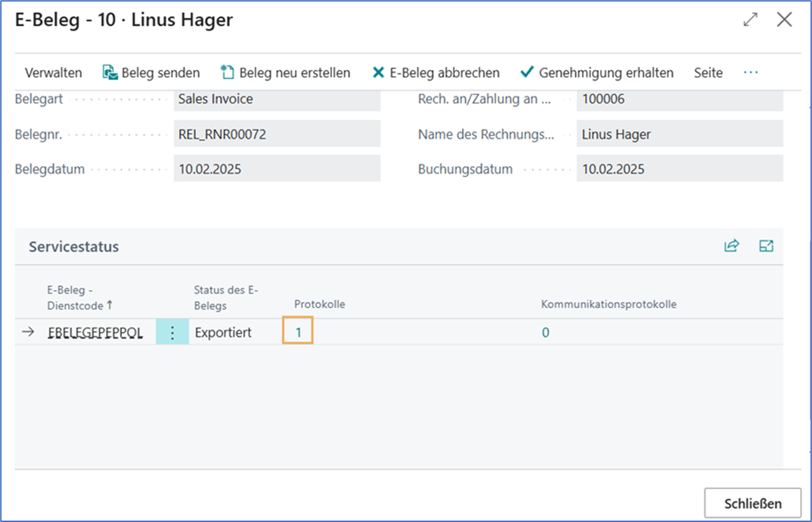Open Kommunikationsprotokolle count link
This screenshot has width=812, height=522.
pyautogui.click(x=545, y=333)
